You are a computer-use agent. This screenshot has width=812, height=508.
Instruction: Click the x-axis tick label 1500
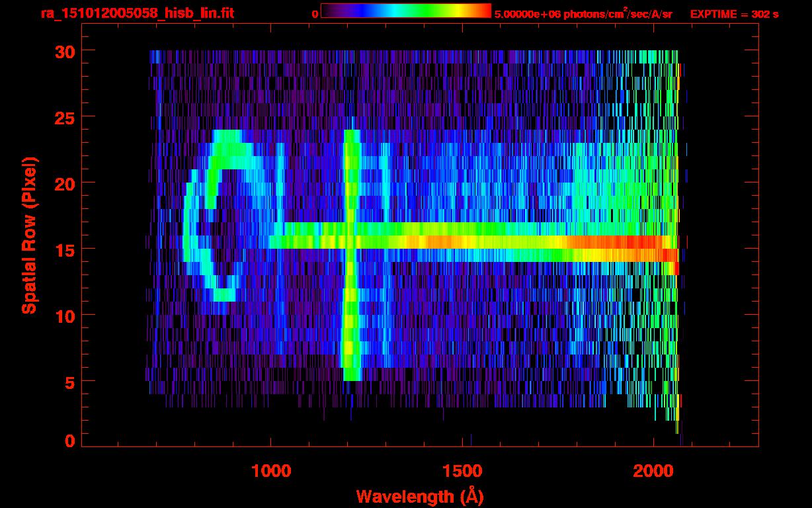pyautogui.click(x=462, y=470)
